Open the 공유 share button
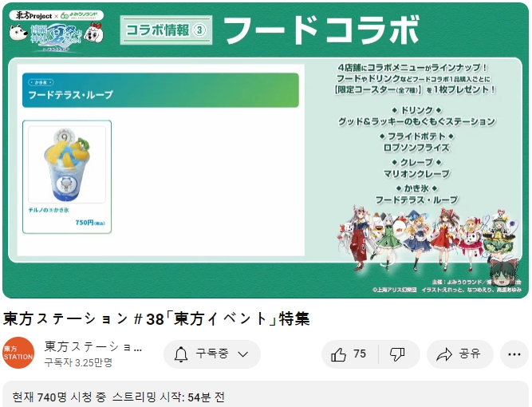532x407 pixels. pyautogui.click(x=459, y=354)
